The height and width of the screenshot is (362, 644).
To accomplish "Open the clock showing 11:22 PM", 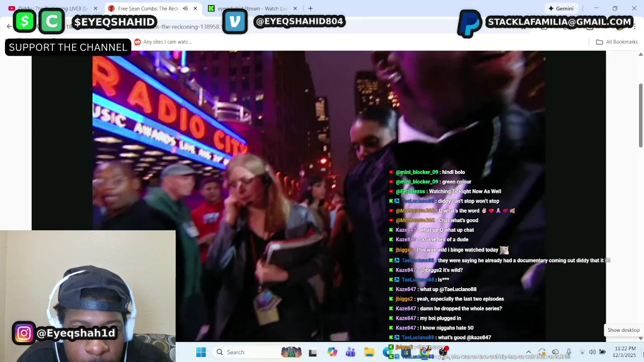I will coord(625,352).
